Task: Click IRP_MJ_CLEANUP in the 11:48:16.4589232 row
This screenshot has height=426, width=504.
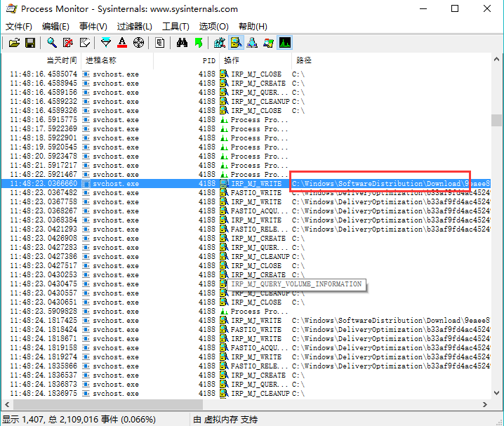Action: pyautogui.click(x=260, y=102)
